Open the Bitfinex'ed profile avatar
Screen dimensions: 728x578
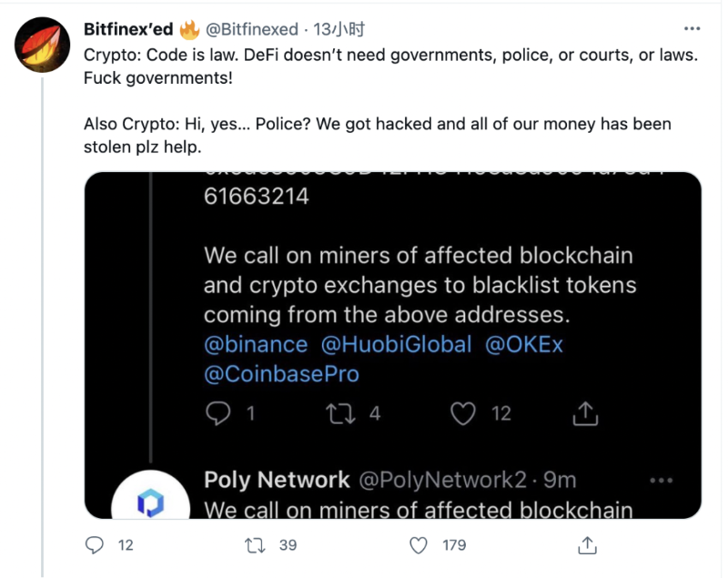tap(42, 45)
